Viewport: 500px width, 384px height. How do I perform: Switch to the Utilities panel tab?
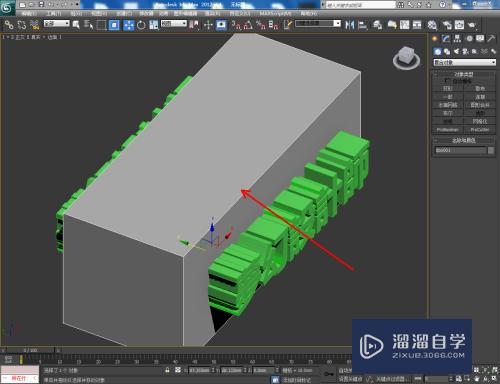[x=491, y=39]
